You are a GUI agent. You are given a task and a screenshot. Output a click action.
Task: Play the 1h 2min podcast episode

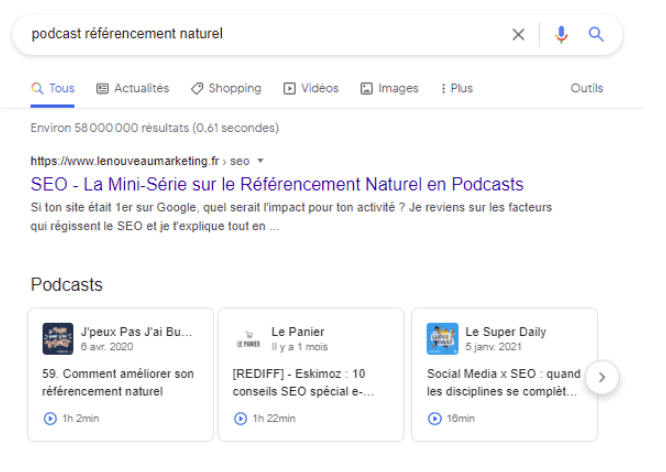50,418
